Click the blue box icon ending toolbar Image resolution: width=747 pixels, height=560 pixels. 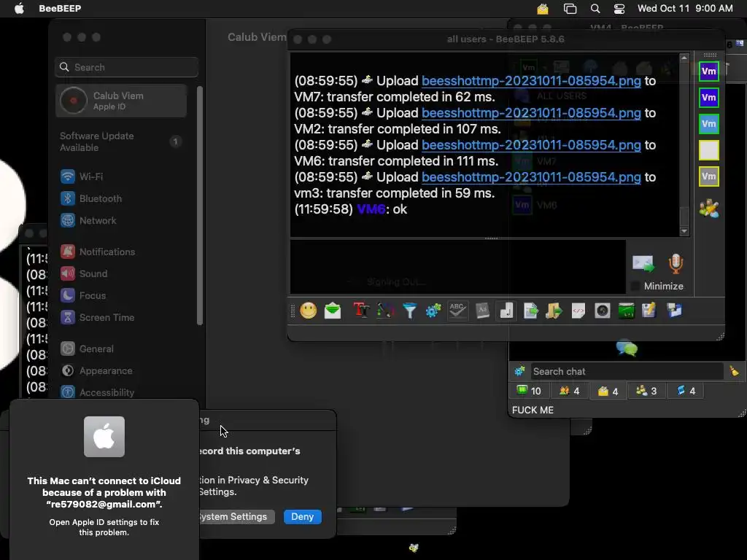(x=674, y=311)
